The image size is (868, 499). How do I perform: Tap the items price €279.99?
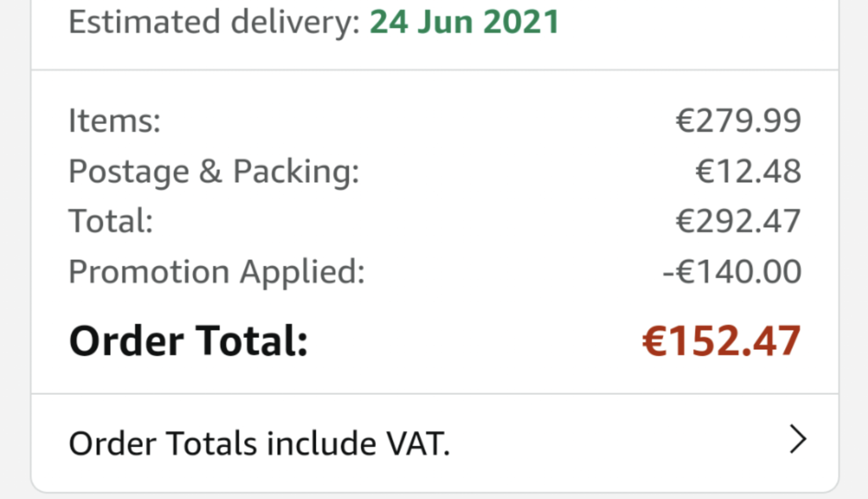tap(738, 121)
